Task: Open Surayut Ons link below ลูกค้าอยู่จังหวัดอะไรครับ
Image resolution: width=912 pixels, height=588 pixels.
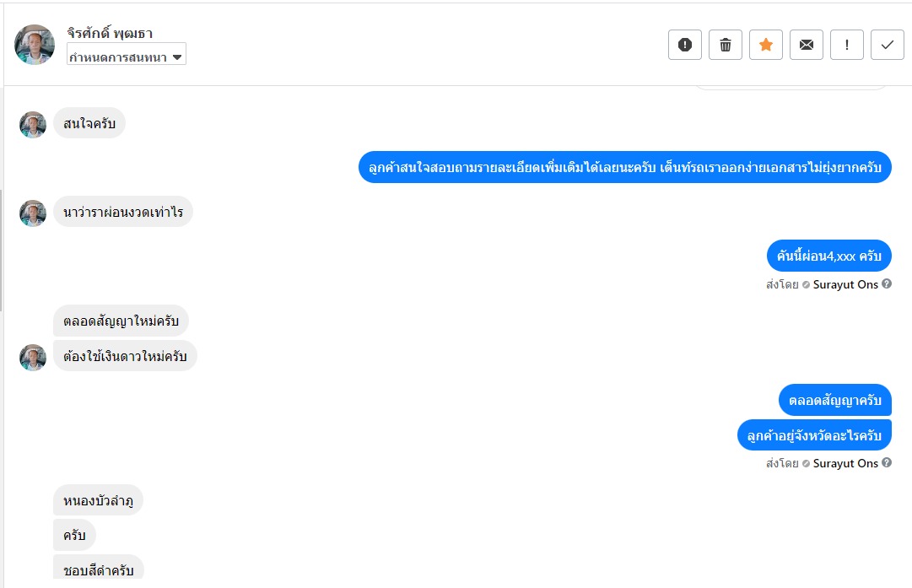Action: [845, 463]
